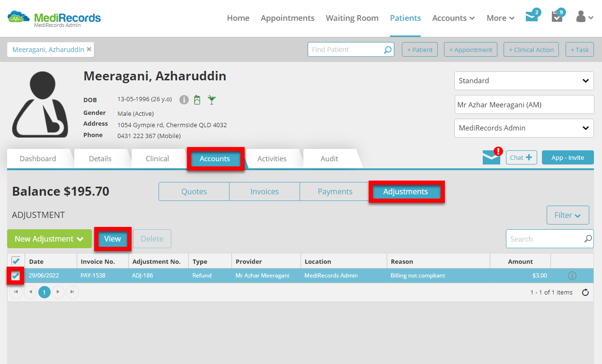Viewport: 602px width, 364px height.
Task: Click the App - Invite button
Action: [x=568, y=157]
